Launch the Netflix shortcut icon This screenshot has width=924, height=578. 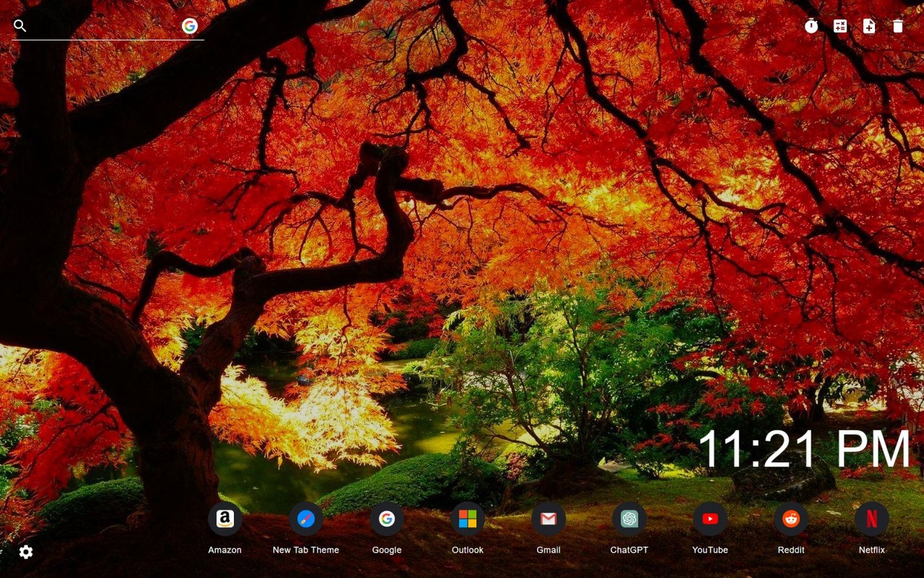pos(872,519)
